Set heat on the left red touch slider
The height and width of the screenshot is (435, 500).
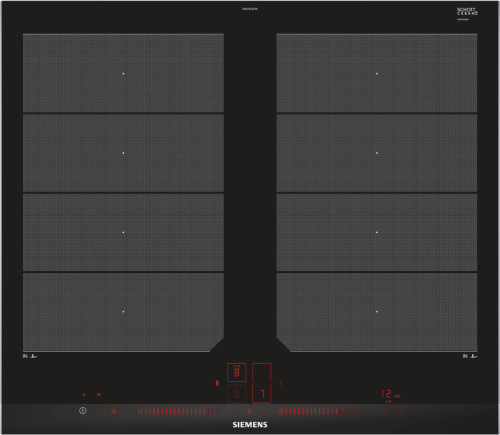tap(178, 412)
